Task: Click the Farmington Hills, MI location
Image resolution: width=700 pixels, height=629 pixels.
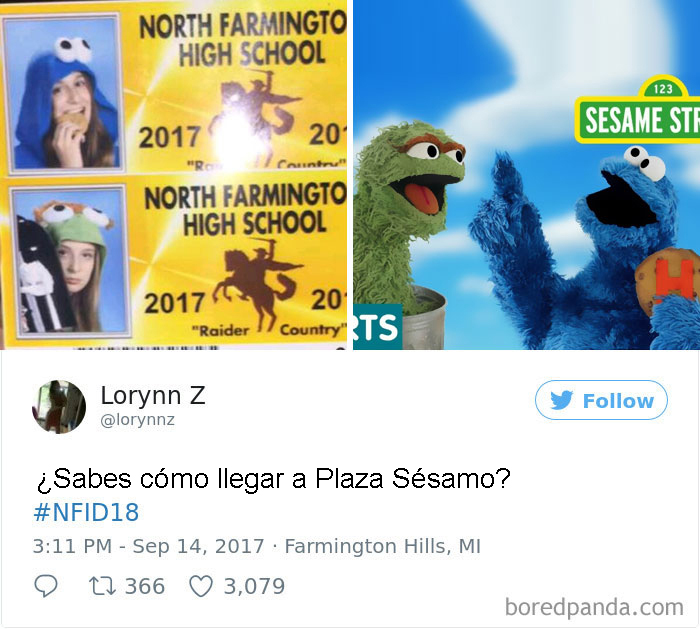Action: pos(383,546)
